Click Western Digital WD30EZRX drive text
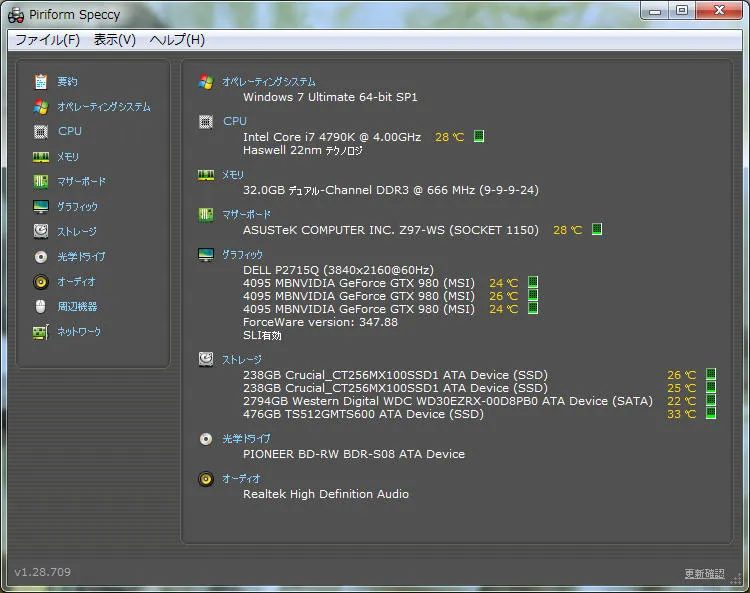 coord(448,401)
